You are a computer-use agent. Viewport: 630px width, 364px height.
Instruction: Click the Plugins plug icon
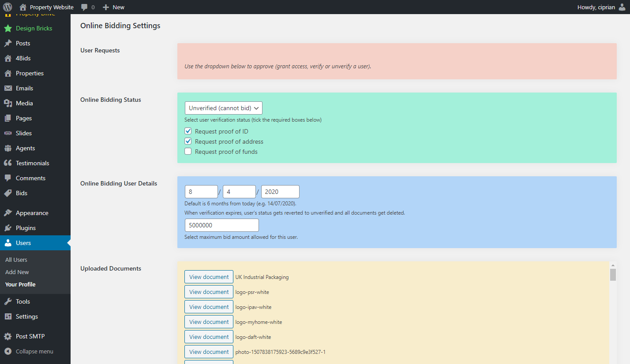pyautogui.click(x=8, y=228)
